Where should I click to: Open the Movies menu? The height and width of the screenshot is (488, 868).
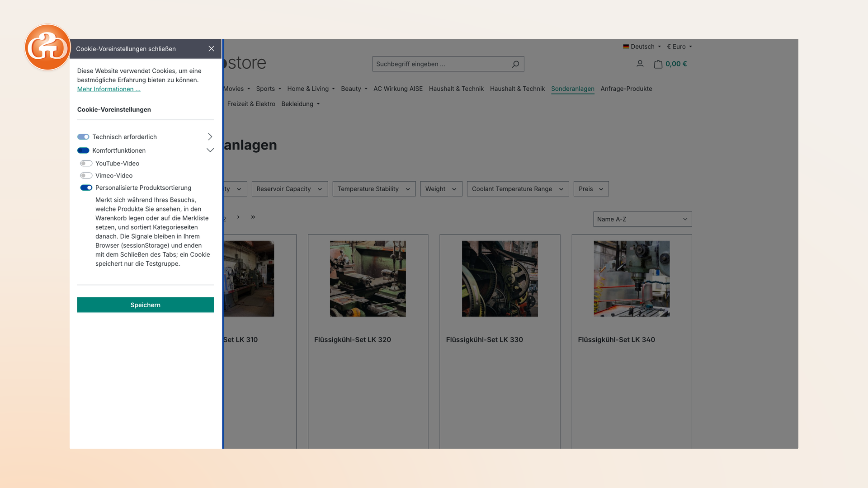[x=236, y=89]
